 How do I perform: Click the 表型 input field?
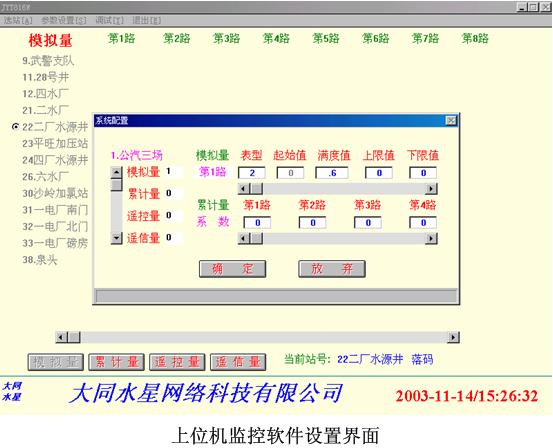tap(252, 173)
